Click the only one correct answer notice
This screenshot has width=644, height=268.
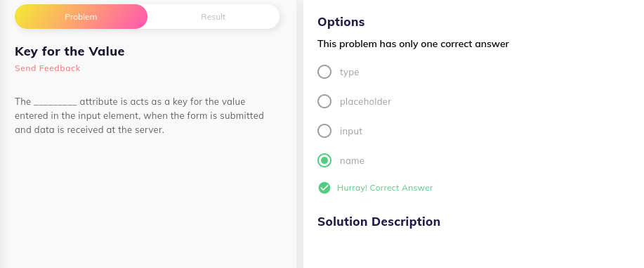coord(413,44)
